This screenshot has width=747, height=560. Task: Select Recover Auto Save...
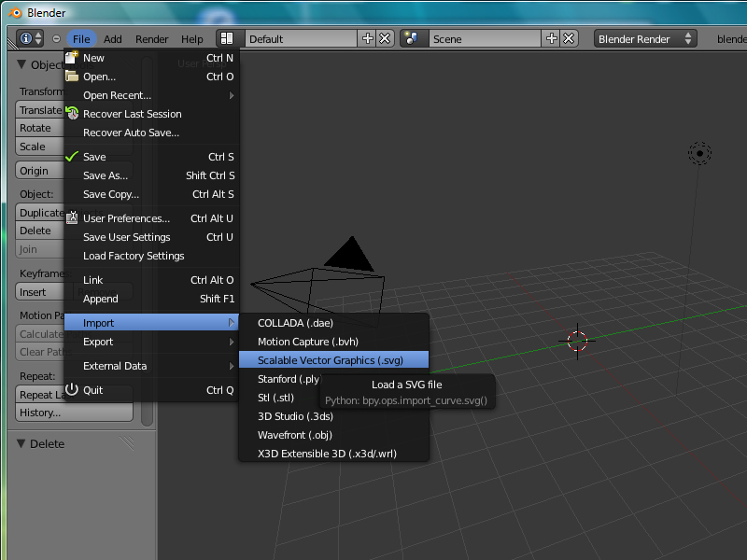(x=151, y=133)
